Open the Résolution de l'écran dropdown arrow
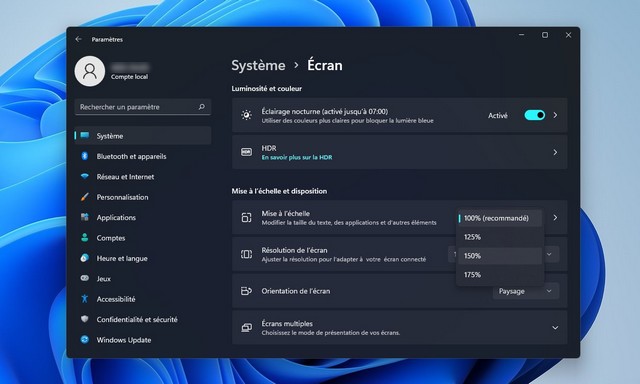Image resolution: width=640 pixels, height=384 pixels. tap(549, 254)
